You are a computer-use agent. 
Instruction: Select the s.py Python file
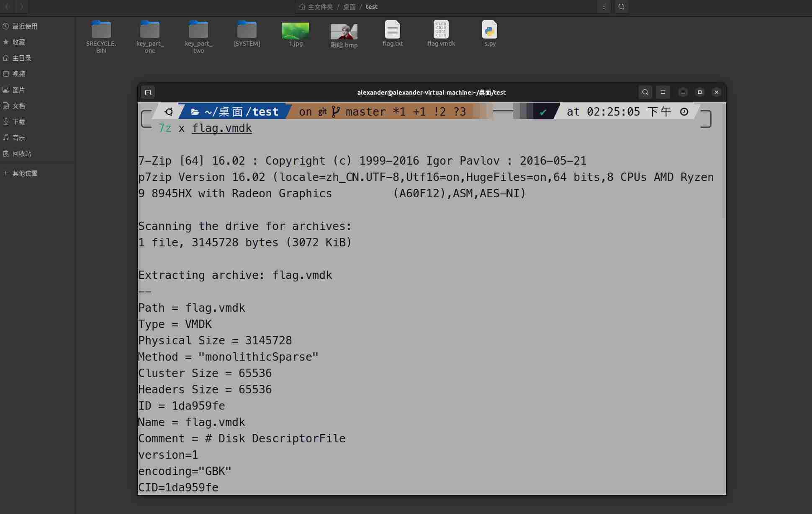(490, 30)
